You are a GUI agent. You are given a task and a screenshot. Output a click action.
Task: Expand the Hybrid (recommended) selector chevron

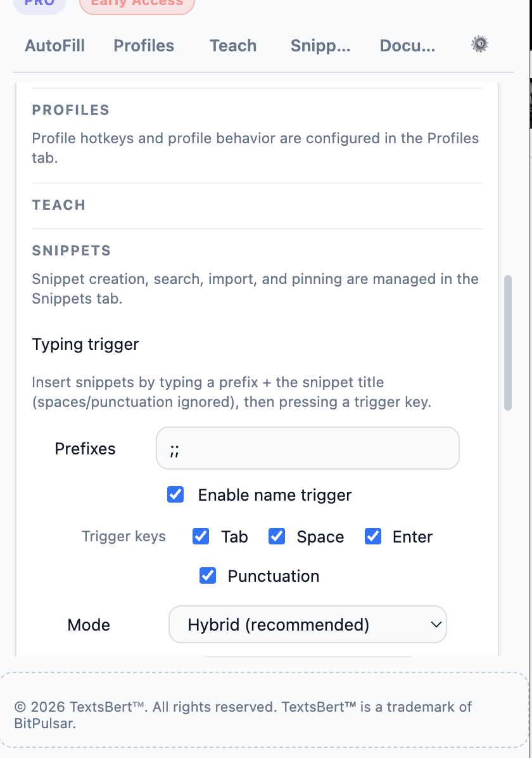(x=436, y=624)
